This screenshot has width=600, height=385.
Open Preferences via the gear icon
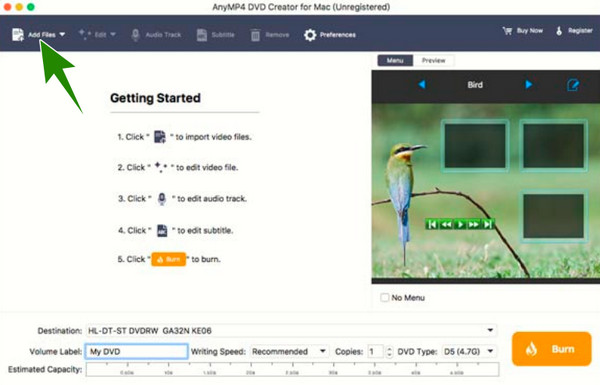tap(310, 35)
